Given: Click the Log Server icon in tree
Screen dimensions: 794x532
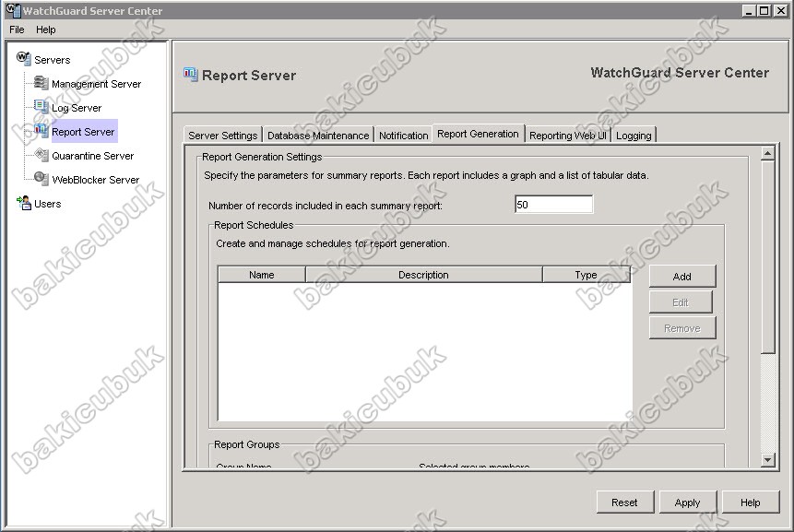Looking at the screenshot, I should pyautogui.click(x=41, y=106).
